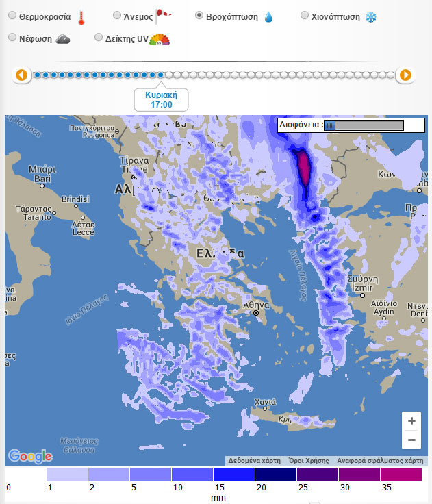432x504 pixels.
Task: Click the snowflake icon
Action: pyautogui.click(x=372, y=16)
